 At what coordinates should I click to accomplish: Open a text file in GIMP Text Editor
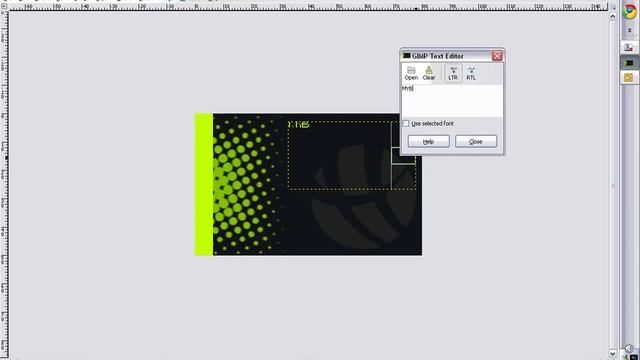pos(411,73)
